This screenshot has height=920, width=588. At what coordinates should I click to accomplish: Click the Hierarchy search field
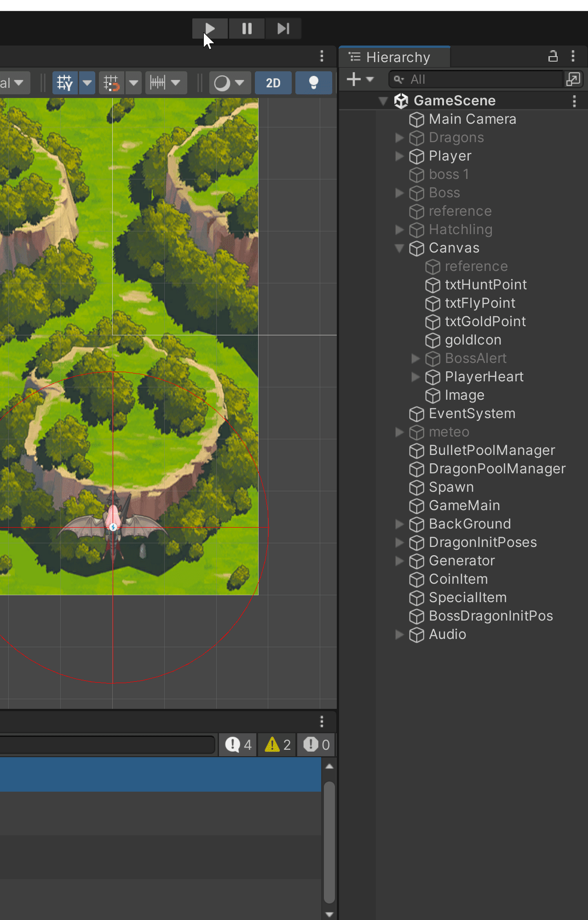click(476, 79)
